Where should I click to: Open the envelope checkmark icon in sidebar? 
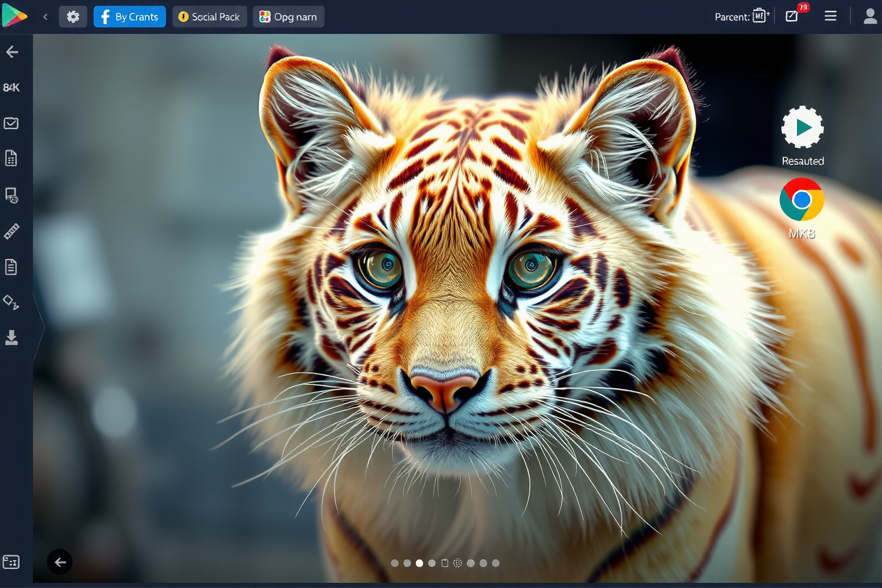(11, 123)
